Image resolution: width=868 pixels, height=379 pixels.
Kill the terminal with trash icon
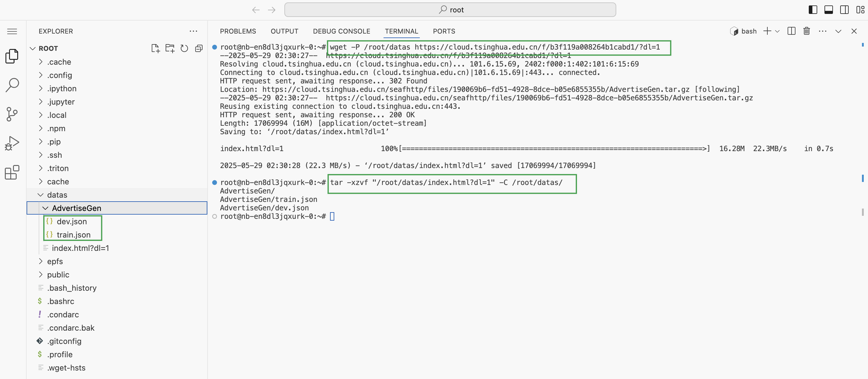pyautogui.click(x=806, y=31)
